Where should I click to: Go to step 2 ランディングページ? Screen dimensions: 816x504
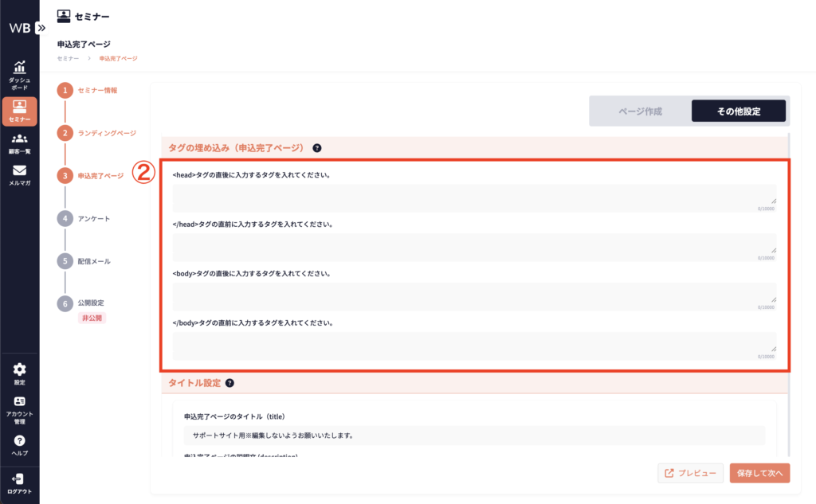(x=107, y=133)
